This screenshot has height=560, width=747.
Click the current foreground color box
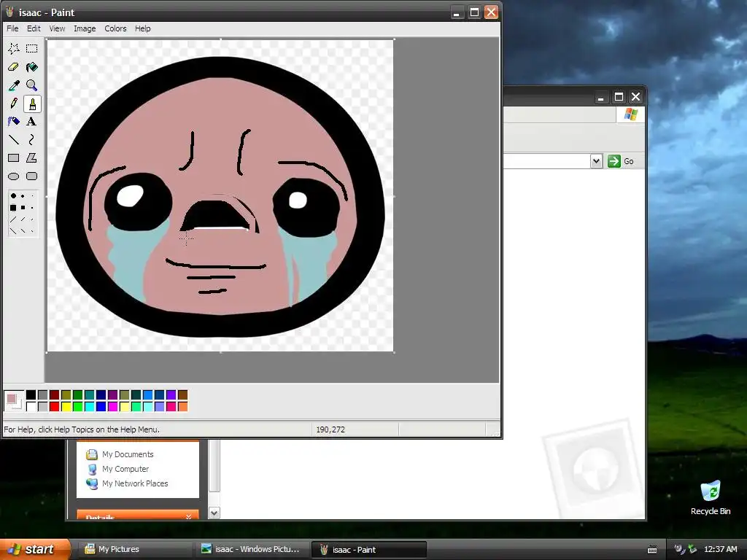11,398
